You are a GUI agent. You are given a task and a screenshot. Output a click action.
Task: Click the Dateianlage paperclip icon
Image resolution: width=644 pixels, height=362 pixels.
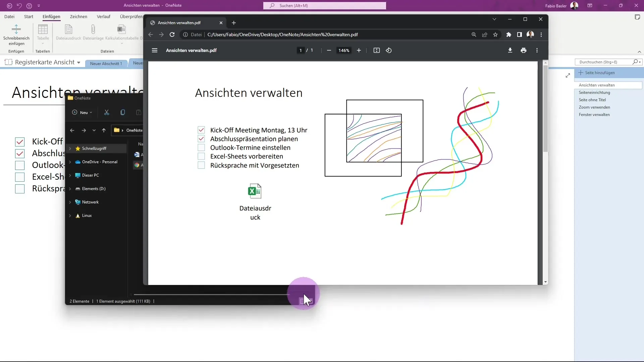point(93,29)
